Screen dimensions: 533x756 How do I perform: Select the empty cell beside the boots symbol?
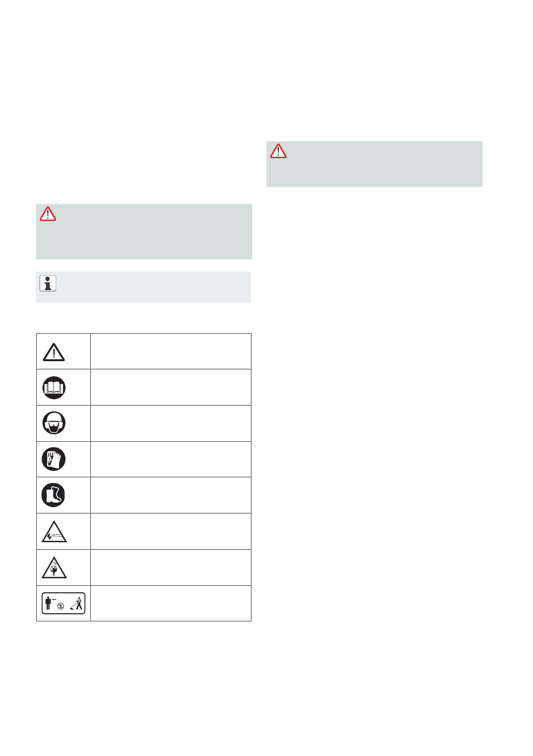click(x=171, y=496)
